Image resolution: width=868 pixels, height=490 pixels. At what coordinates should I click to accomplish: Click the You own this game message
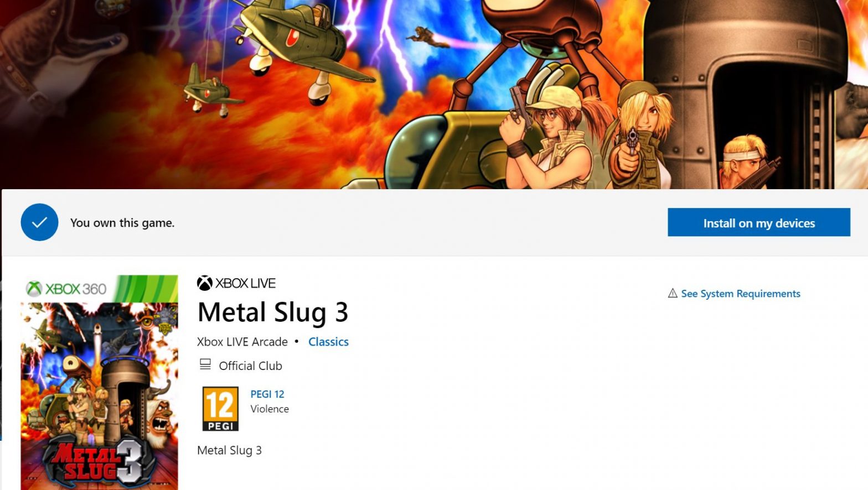click(122, 223)
